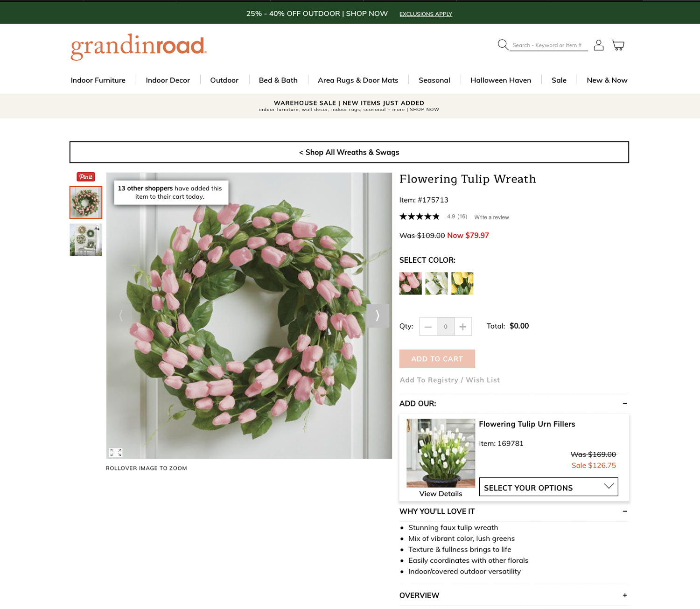Increase quantity with plus button
The height and width of the screenshot is (609, 700).
coord(463,327)
